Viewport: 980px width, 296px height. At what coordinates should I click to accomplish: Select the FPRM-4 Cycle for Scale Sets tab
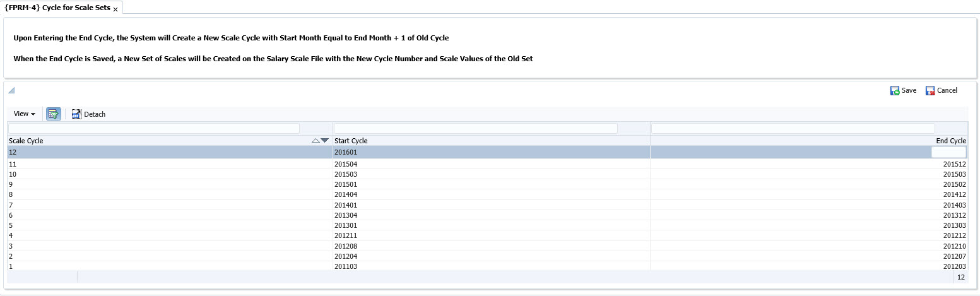(x=57, y=8)
